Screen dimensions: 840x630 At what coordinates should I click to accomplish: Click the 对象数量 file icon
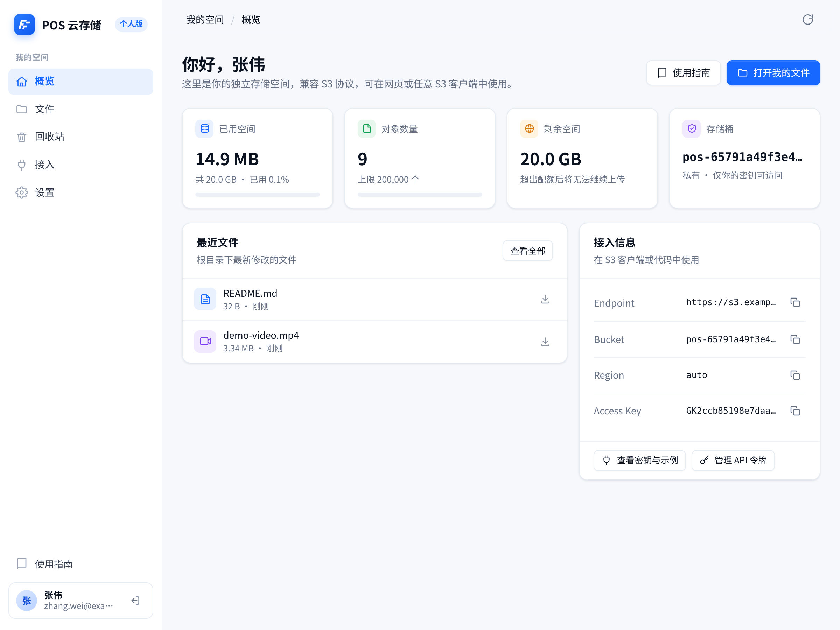coord(366,129)
